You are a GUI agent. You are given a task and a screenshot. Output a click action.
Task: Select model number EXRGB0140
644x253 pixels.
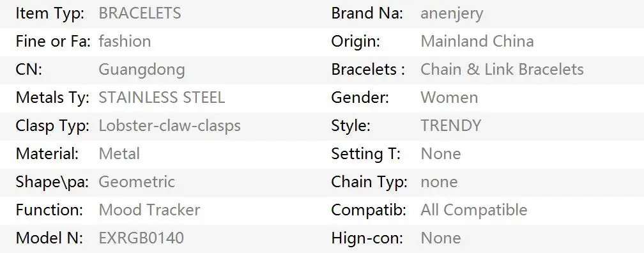point(141,238)
